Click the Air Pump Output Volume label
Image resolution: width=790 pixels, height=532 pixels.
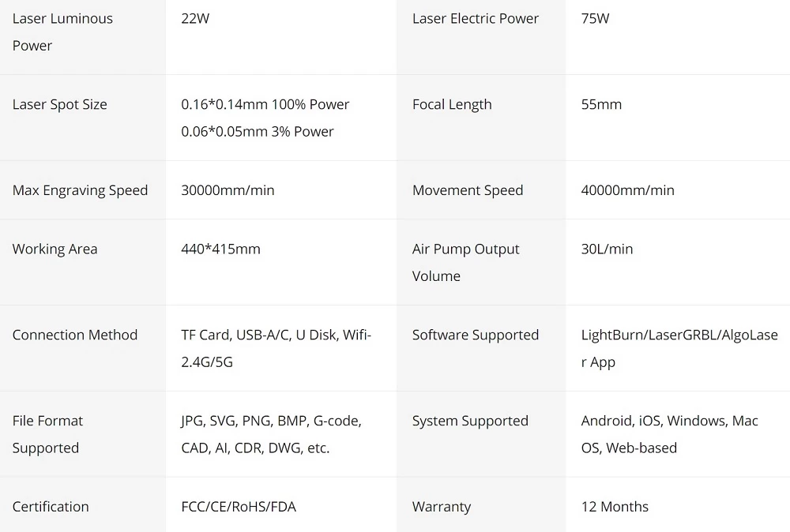click(465, 263)
